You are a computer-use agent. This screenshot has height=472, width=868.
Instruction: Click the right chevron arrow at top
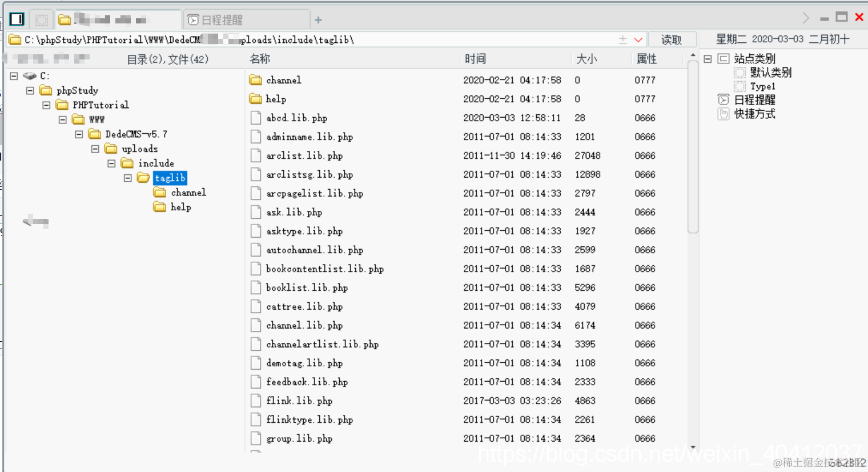point(806,18)
